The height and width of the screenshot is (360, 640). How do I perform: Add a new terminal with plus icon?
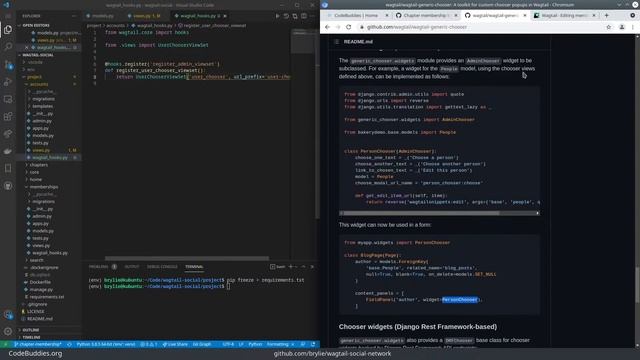[x=291, y=267]
